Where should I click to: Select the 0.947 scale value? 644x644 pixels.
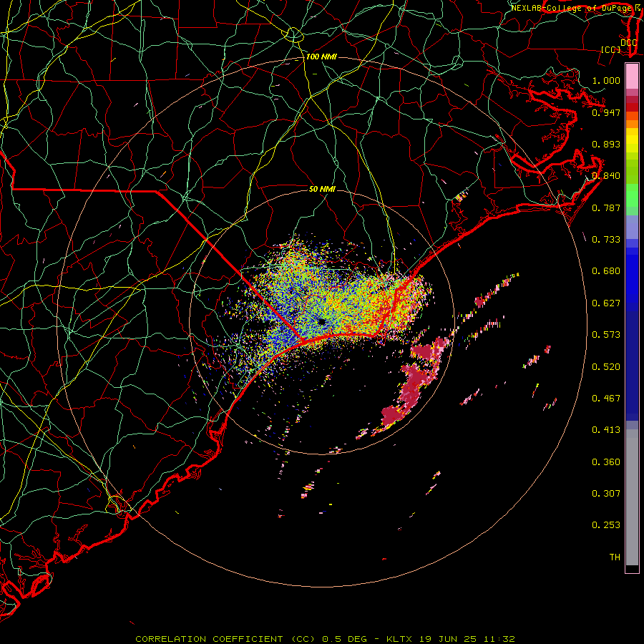pos(606,112)
